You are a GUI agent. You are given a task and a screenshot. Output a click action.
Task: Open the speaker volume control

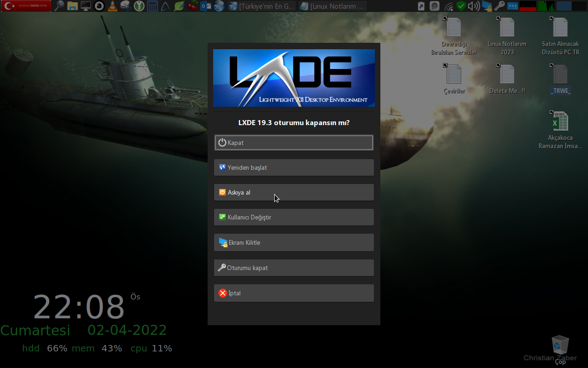474,6
